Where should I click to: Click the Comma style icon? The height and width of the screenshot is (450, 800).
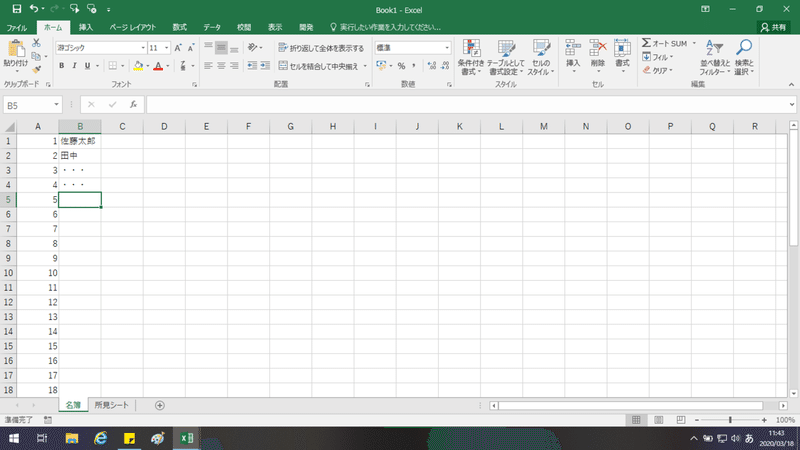[x=414, y=66]
